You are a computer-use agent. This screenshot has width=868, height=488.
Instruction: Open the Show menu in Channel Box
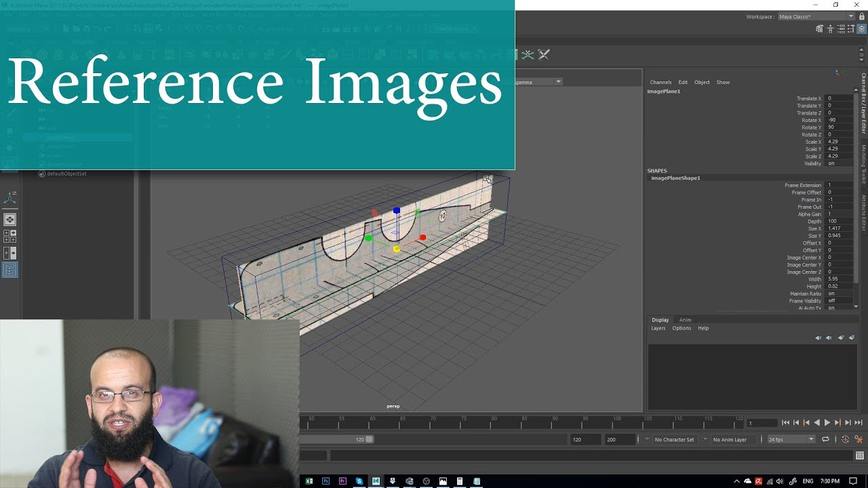coord(723,82)
